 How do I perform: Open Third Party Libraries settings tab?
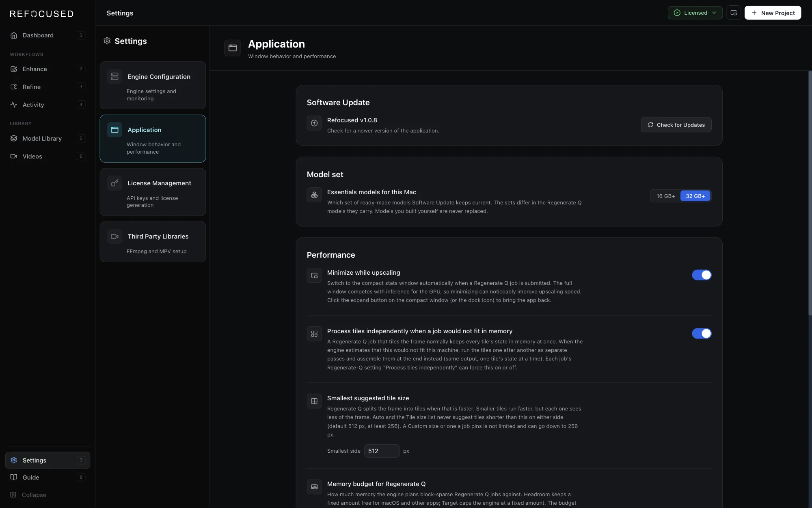click(x=153, y=242)
